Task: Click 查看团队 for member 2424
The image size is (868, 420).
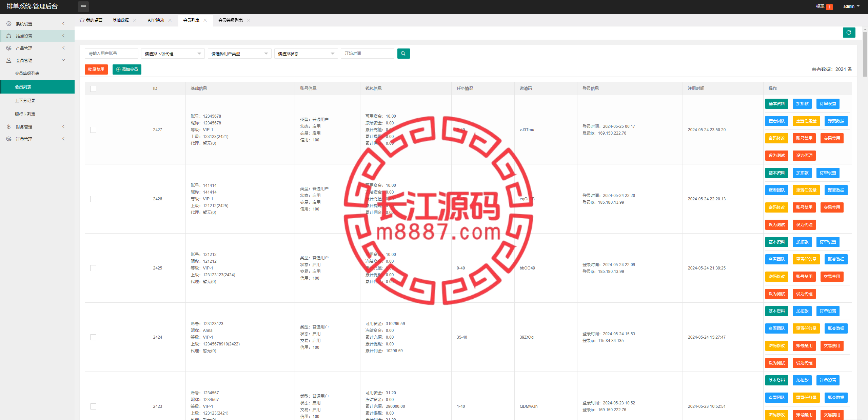Action: [777, 328]
